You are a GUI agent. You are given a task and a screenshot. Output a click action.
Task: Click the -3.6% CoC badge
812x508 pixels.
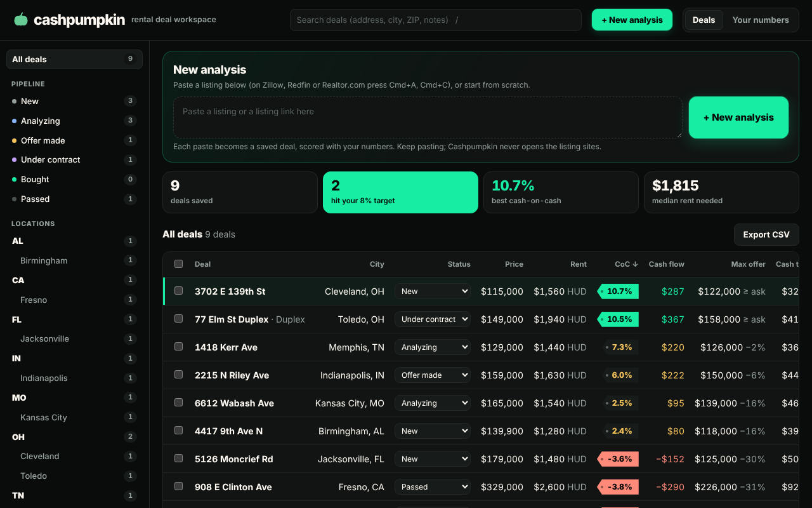tap(619, 459)
